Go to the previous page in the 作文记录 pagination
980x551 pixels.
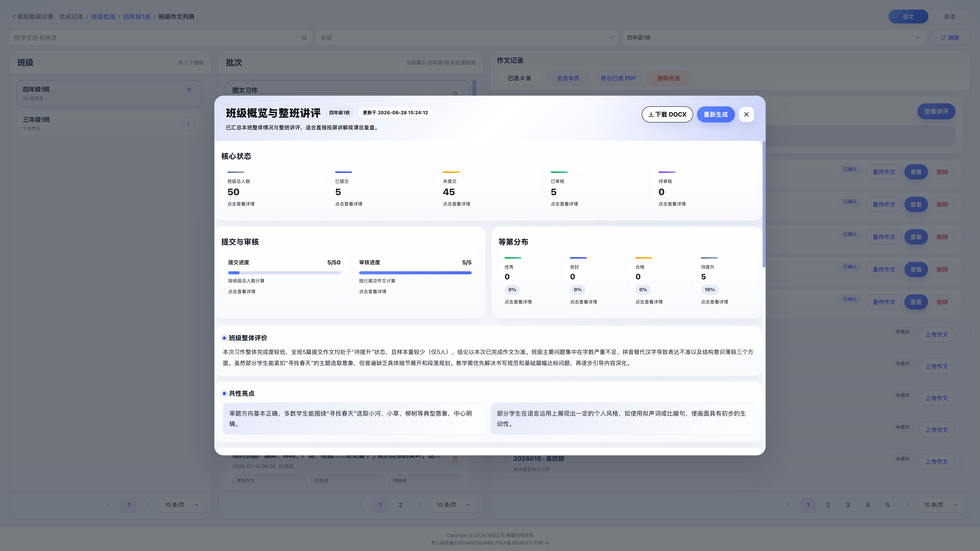788,505
